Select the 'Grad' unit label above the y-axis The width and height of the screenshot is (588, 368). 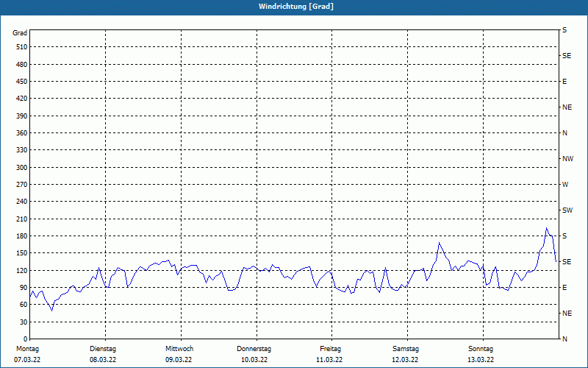(20, 33)
